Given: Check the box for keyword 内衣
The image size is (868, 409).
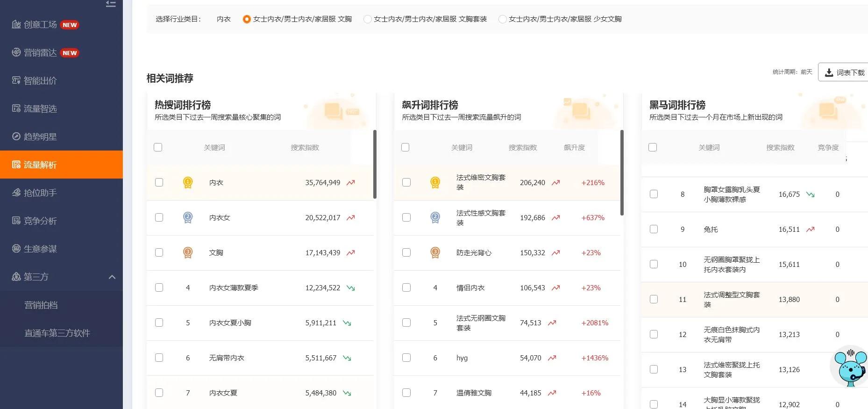Looking at the screenshot, I should tap(159, 182).
